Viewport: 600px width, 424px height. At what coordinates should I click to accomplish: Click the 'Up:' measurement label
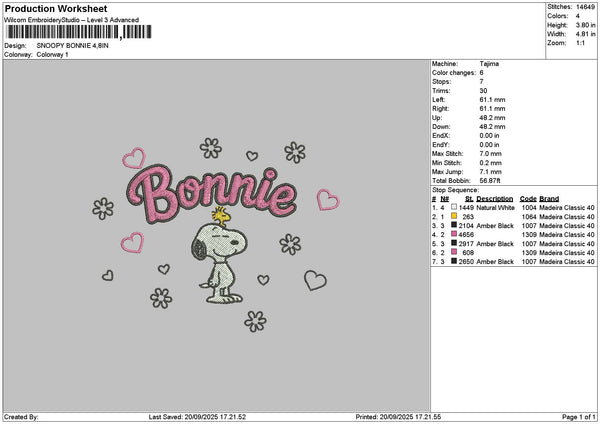click(437, 118)
